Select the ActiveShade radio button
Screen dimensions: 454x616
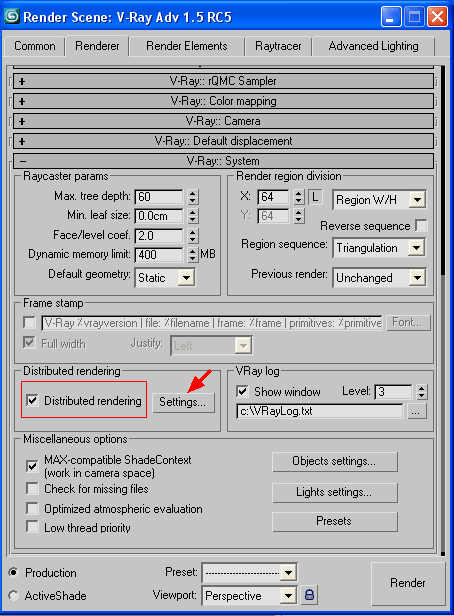[x=13, y=596]
